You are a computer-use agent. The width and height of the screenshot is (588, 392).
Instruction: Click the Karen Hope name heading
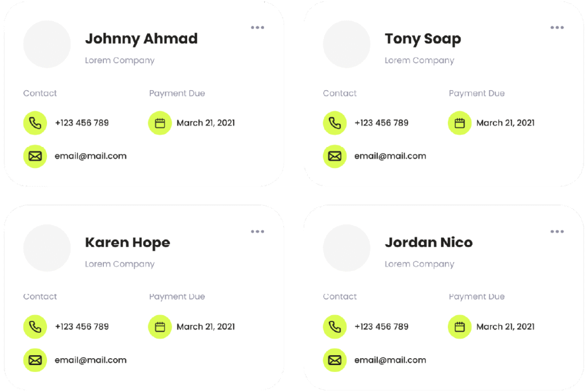click(x=127, y=243)
